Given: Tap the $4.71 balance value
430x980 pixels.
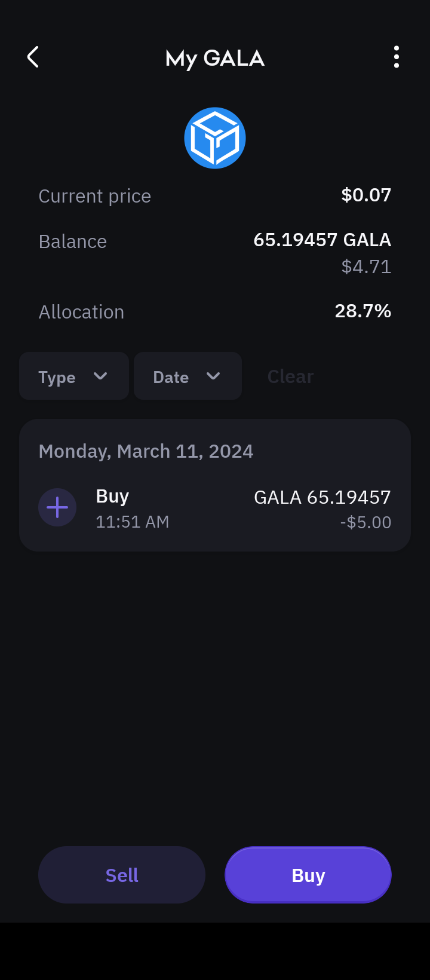Looking at the screenshot, I should pos(366,267).
